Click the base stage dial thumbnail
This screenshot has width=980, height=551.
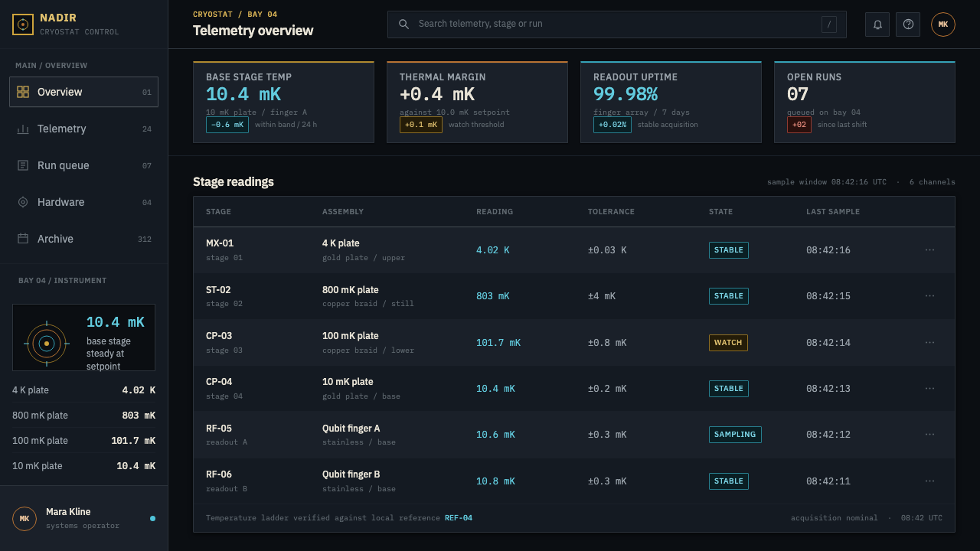pyautogui.click(x=47, y=344)
